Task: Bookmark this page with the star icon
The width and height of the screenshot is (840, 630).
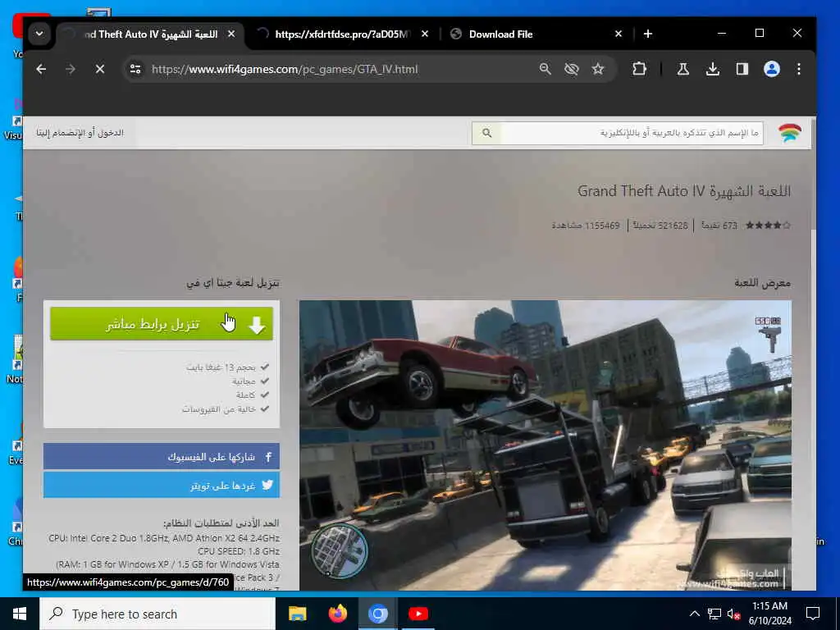Action: tap(598, 69)
